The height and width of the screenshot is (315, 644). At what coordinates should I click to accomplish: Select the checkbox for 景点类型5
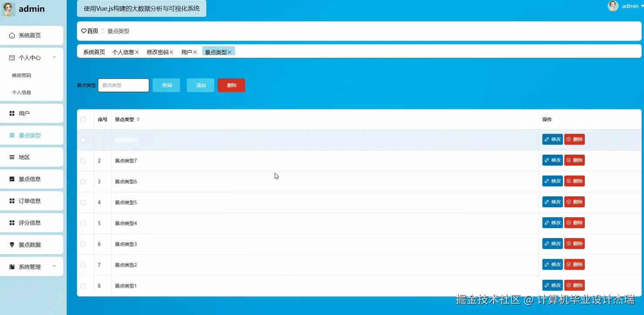[83, 202]
